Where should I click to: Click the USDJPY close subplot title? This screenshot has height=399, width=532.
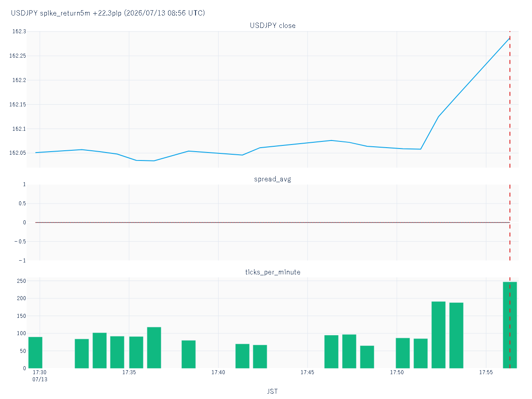click(x=273, y=25)
